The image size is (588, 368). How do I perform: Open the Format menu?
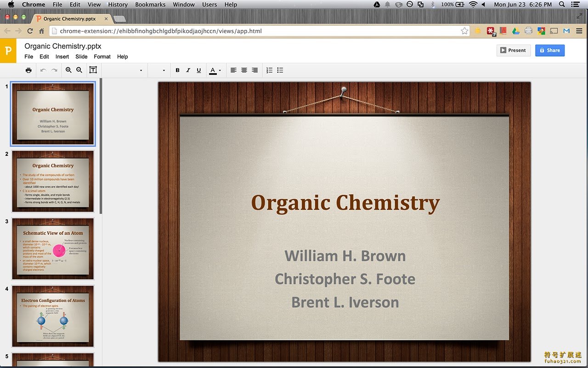pyautogui.click(x=102, y=57)
